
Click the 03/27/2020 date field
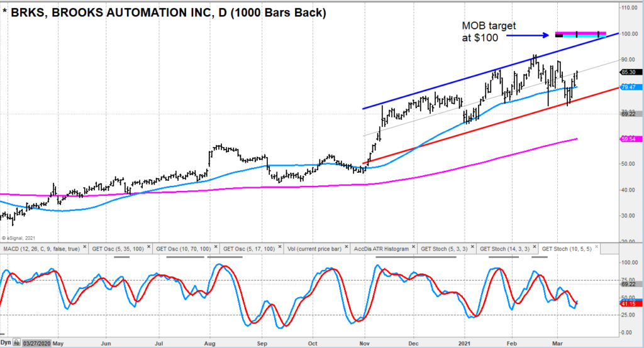coord(36,343)
